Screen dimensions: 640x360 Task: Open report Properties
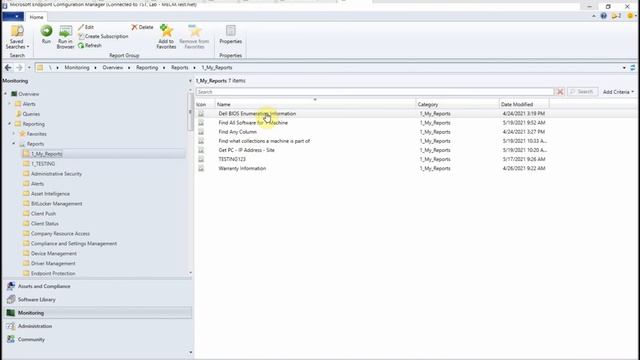[x=231, y=35]
